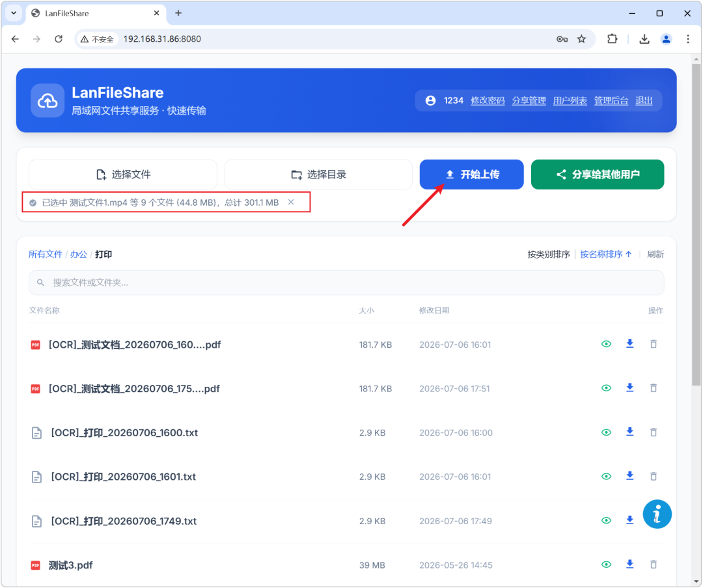Sort files with 按类别排序

[x=549, y=255]
